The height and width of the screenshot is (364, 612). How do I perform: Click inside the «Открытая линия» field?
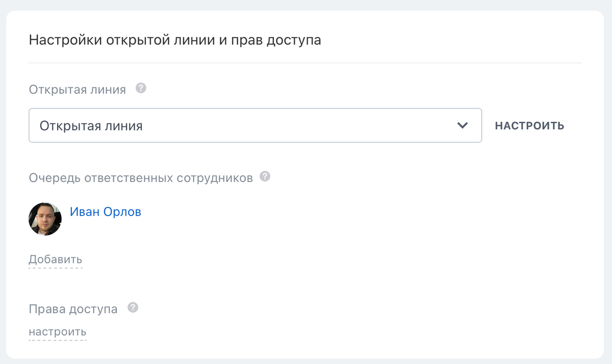click(204, 125)
